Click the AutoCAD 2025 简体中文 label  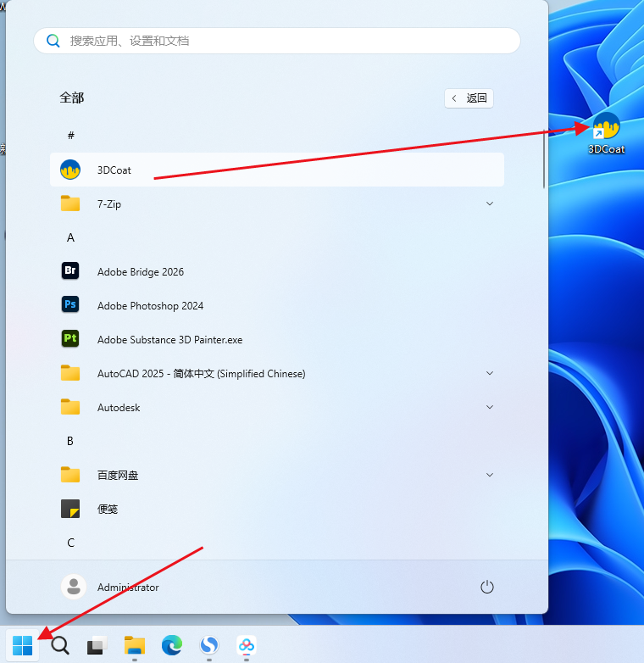click(x=201, y=374)
